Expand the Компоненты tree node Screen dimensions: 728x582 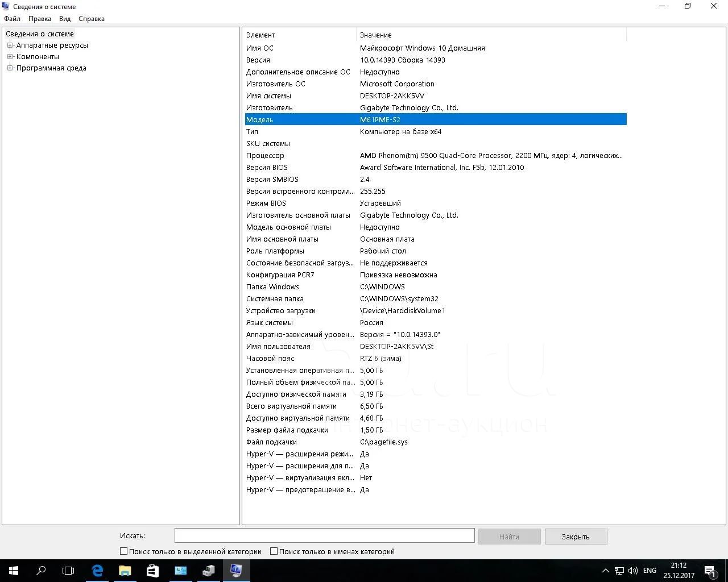10,57
